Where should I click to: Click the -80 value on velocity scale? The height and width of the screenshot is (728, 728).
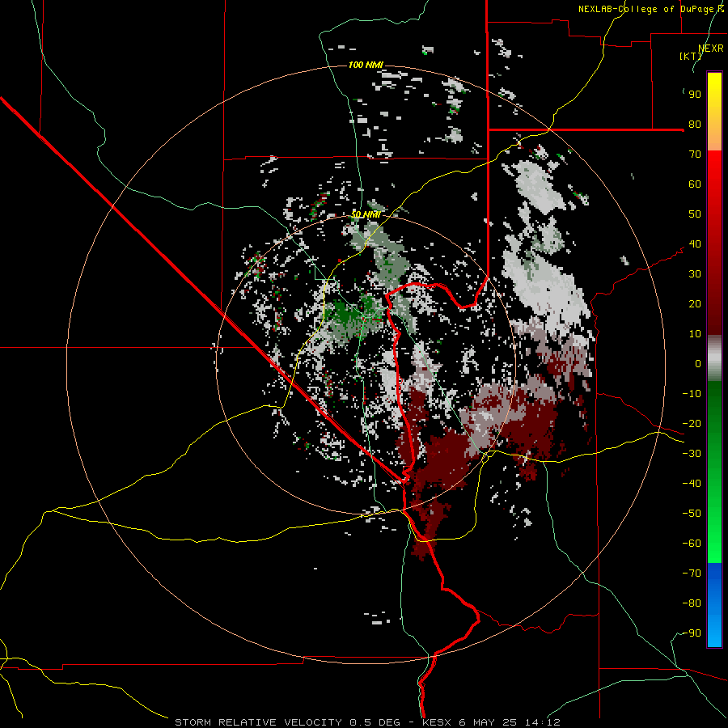692,603
